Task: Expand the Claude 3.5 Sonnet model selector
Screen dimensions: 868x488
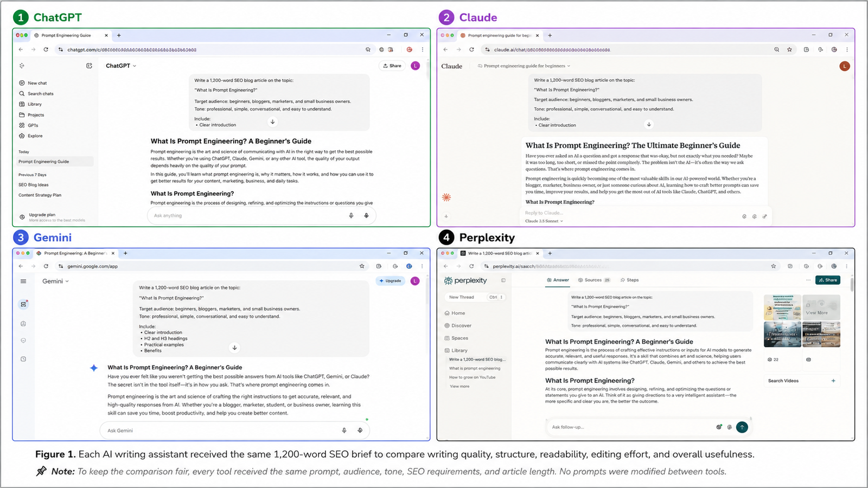Action: coord(544,221)
